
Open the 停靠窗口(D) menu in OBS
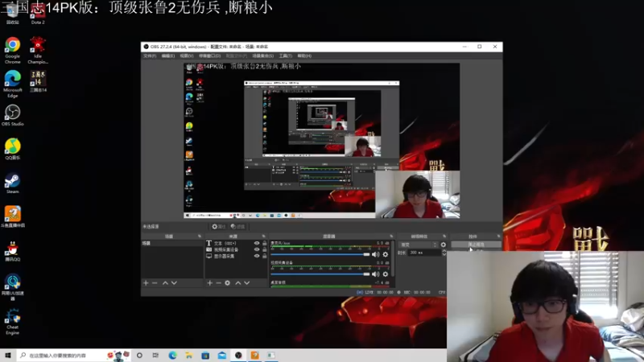coord(209,56)
